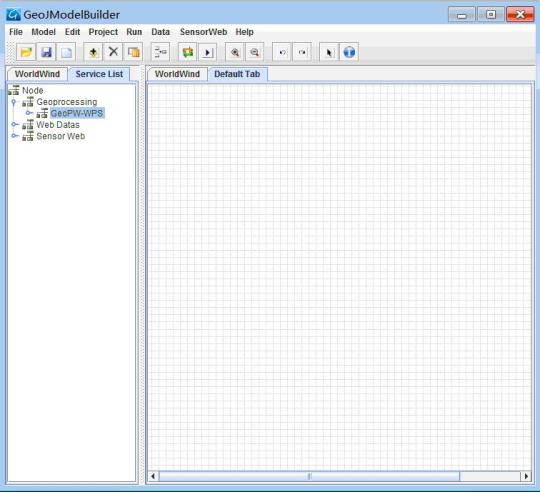Open the Run menu
Image resolution: width=540 pixels, height=492 pixels.
pos(134,32)
